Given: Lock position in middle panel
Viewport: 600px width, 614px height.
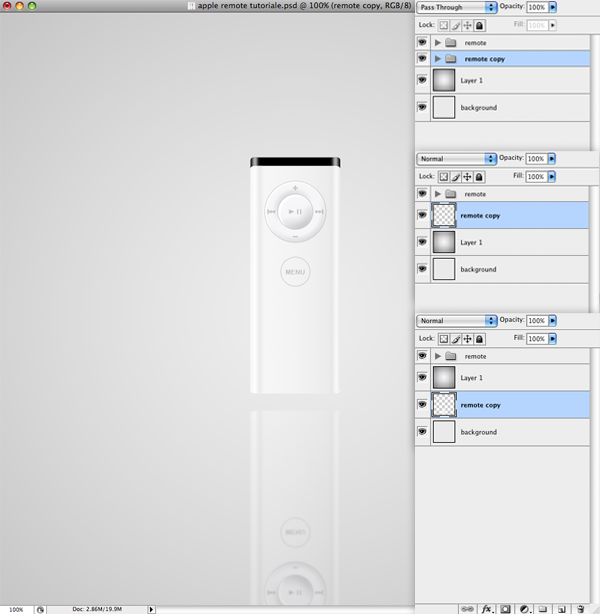Looking at the screenshot, I should pyautogui.click(x=467, y=177).
